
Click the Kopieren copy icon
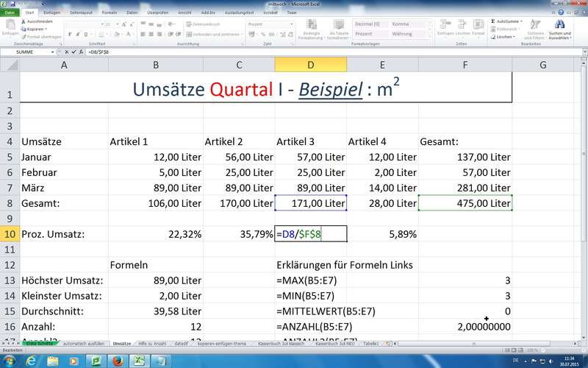click(x=24, y=29)
